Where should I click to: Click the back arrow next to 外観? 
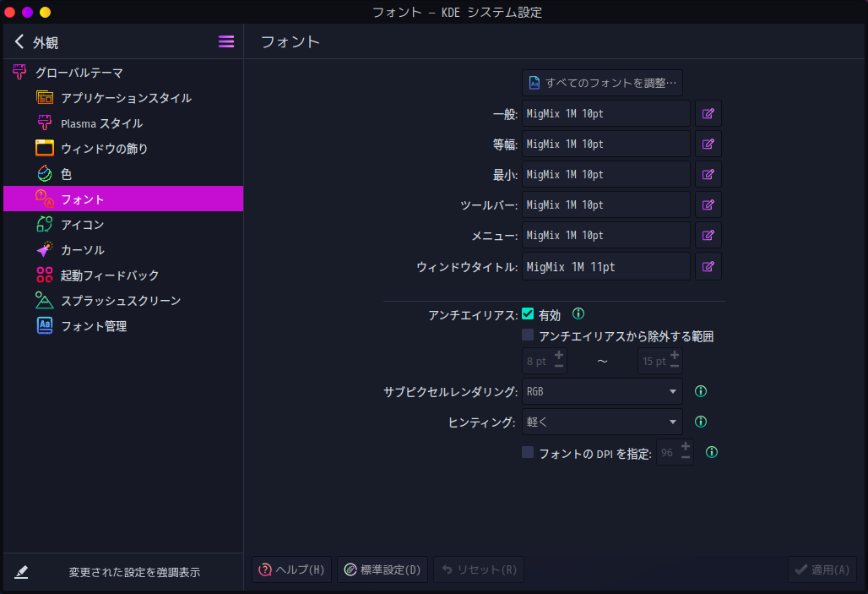[19, 42]
